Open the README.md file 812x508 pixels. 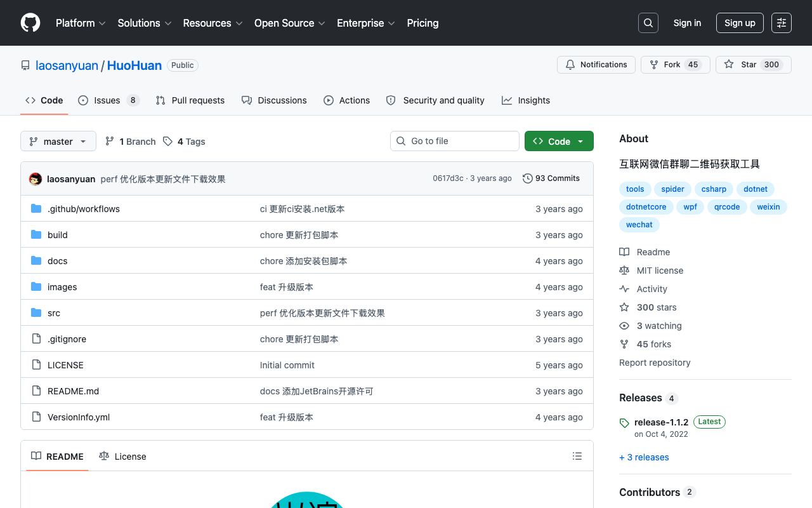(73, 391)
